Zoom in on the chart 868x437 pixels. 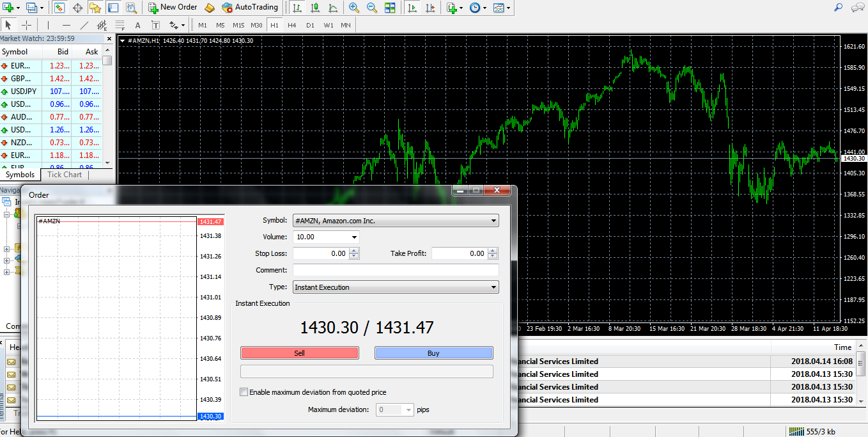click(354, 8)
